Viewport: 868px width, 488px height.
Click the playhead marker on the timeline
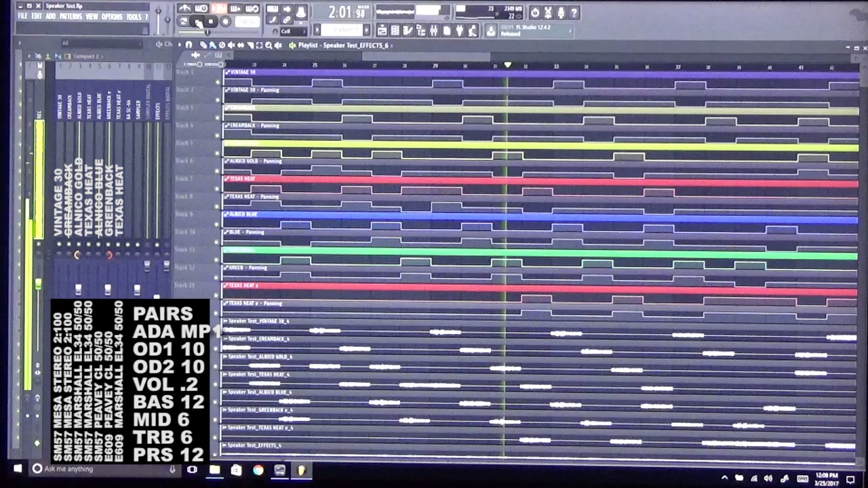507,65
